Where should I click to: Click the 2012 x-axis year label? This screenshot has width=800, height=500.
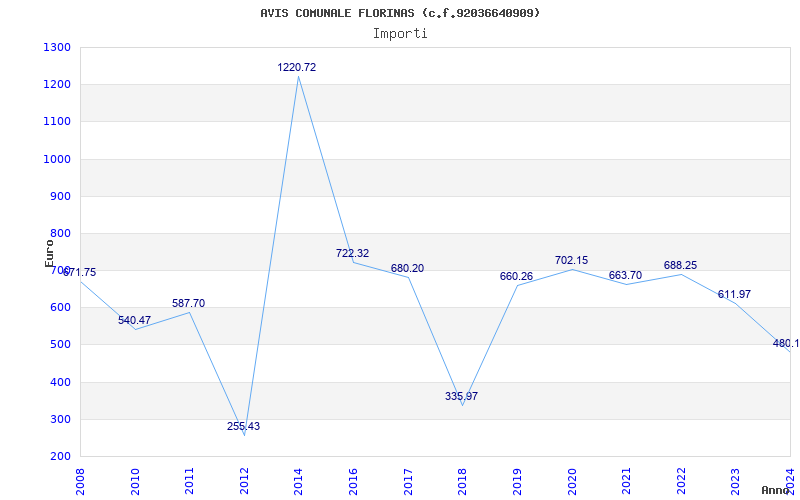pos(244,481)
